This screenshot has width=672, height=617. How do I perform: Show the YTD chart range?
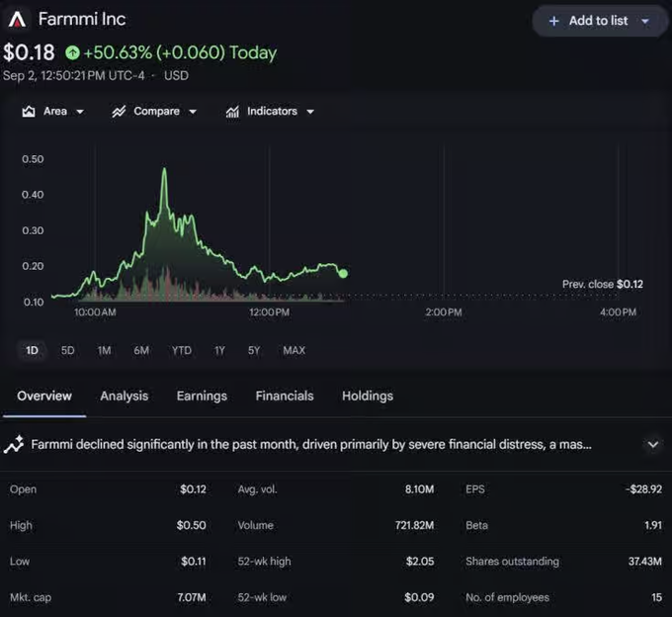(x=182, y=351)
